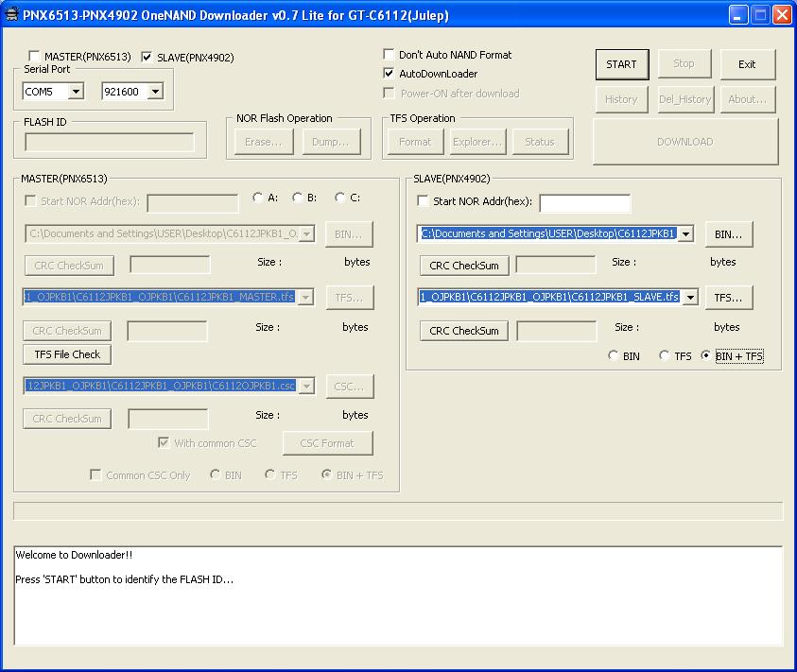Close the downloader window
Image resolution: width=797 pixels, height=672 pixels.
tap(782, 15)
